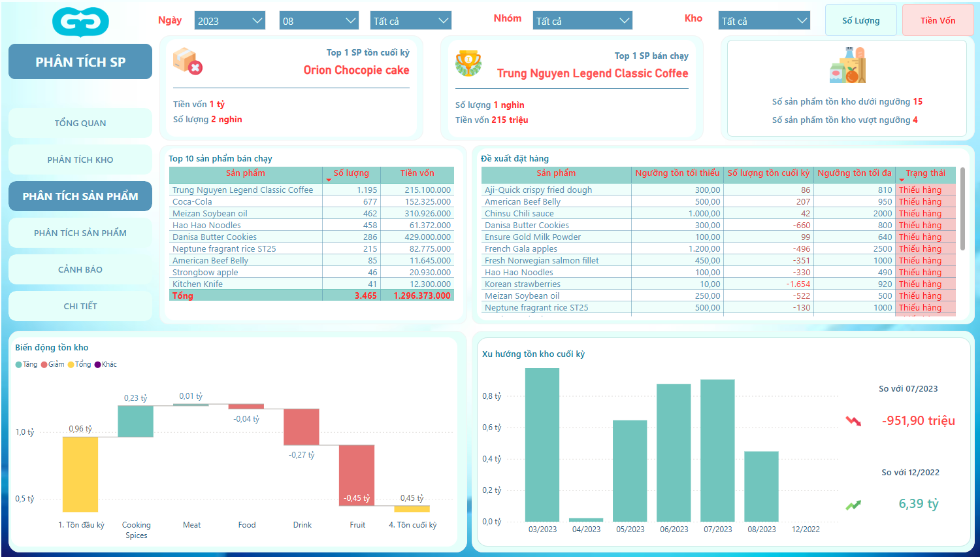The height and width of the screenshot is (557, 980).
Task: Click the red downward trend arrow icon
Action: click(853, 421)
